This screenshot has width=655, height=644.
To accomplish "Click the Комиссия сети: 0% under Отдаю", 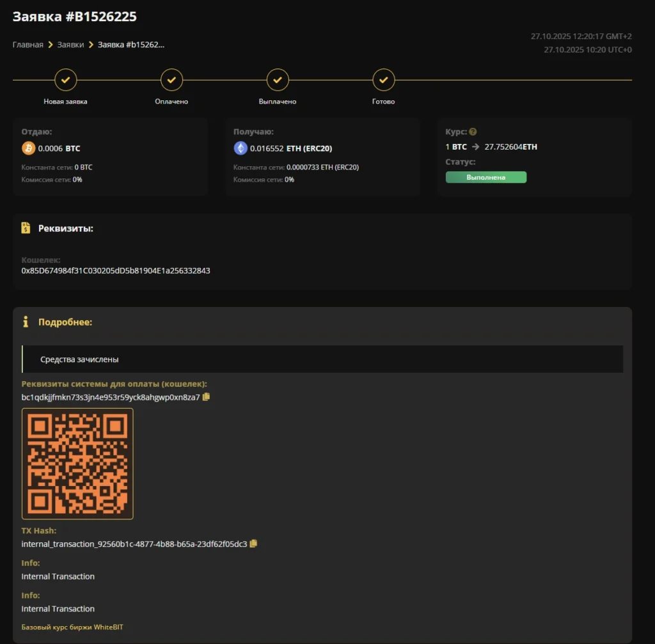I will (52, 180).
